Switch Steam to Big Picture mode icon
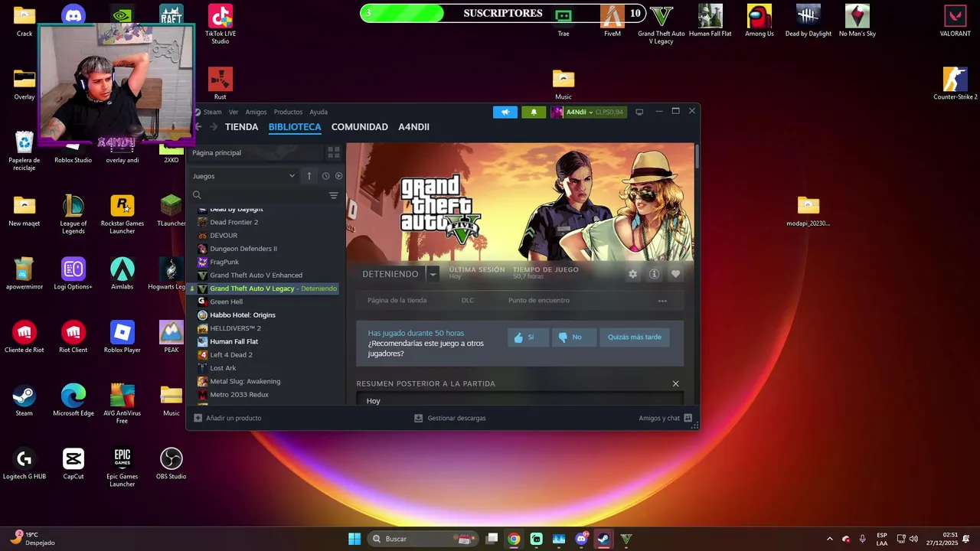The height and width of the screenshot is (551, 980). tap(639, 112)
